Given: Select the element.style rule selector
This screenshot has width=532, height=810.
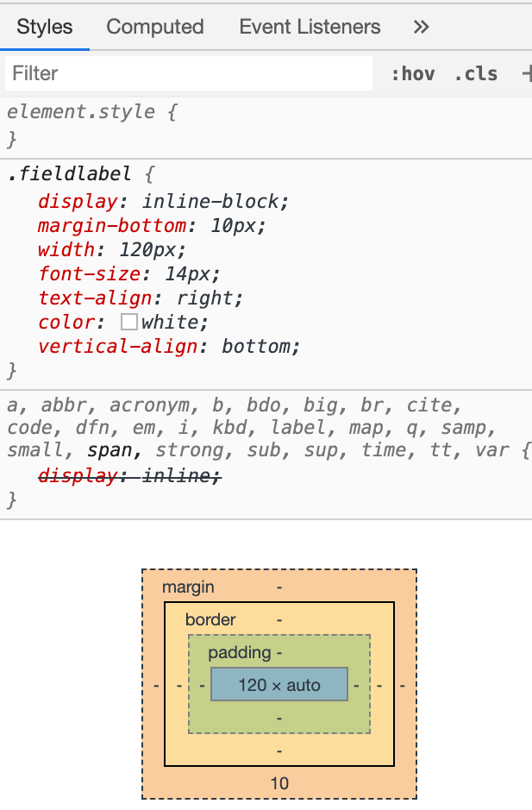Looking at the screenshot, I should pos(81,112).
